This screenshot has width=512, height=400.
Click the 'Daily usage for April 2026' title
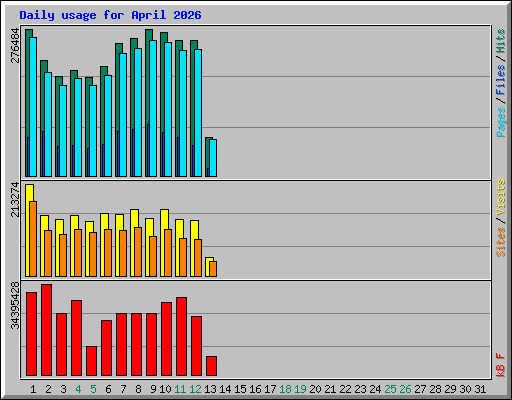pyautogui.click(x=110, y=15)
